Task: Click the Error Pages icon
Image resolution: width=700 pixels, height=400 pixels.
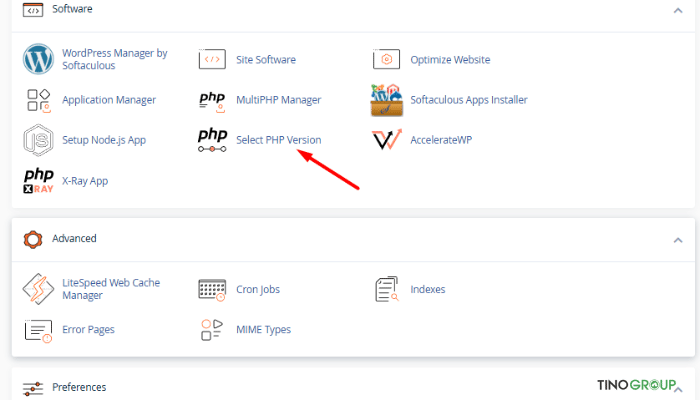Action: (38, 331)
